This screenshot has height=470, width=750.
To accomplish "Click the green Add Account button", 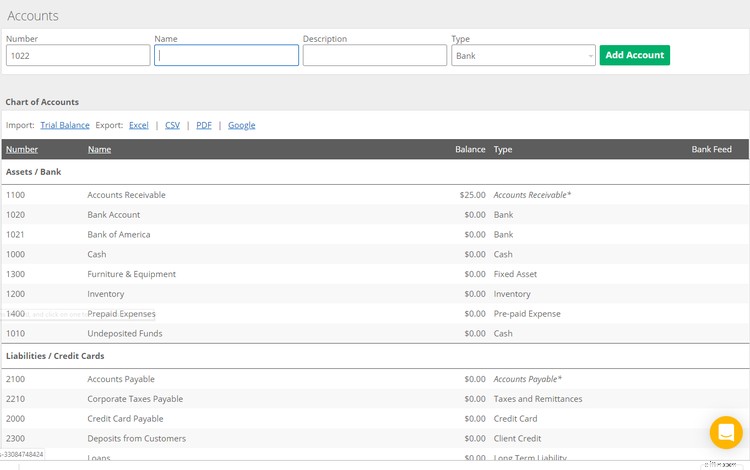I will [x=634, y=55].
